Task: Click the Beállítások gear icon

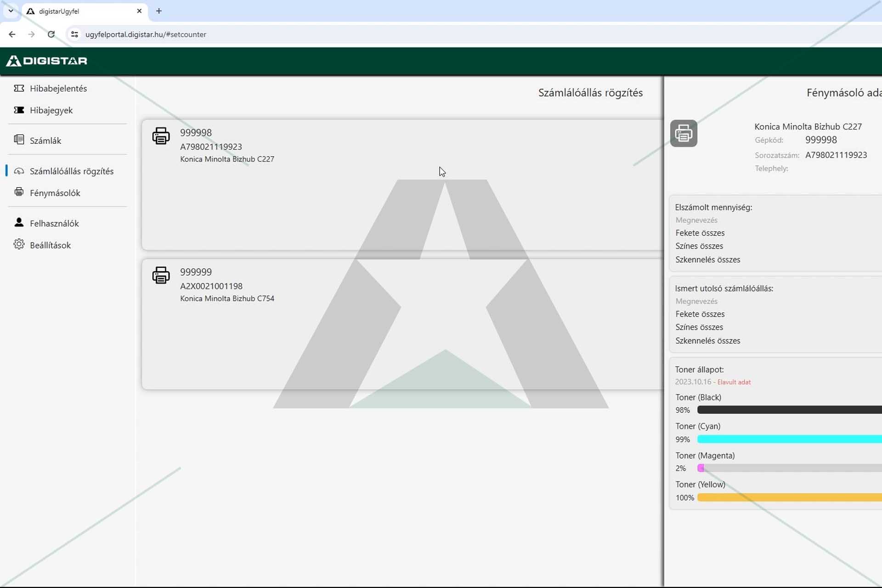Action: [x=19, y=244]
